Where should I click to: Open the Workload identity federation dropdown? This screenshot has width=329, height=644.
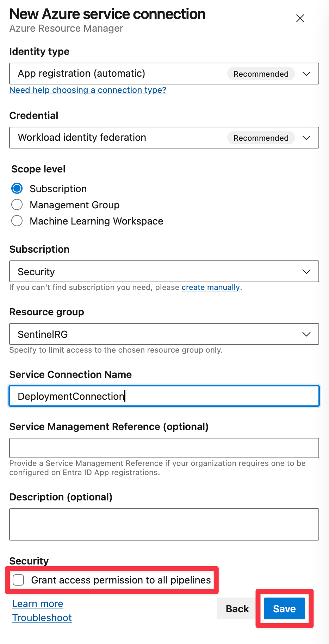[x=164, y=138]
